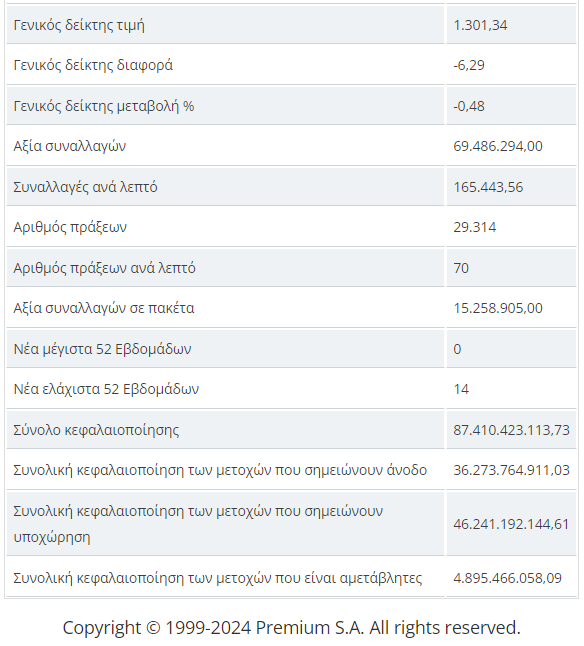The height and width of the screenshot is (646, 584).
Task: Click the Αξία συναλλαγών label
Action: click(x=70, y=146)
